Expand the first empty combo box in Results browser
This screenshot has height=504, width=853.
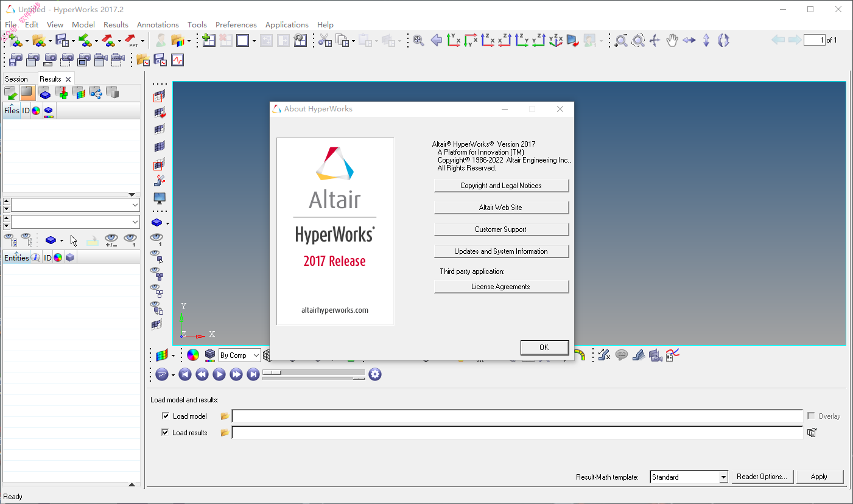coord(135,205)
